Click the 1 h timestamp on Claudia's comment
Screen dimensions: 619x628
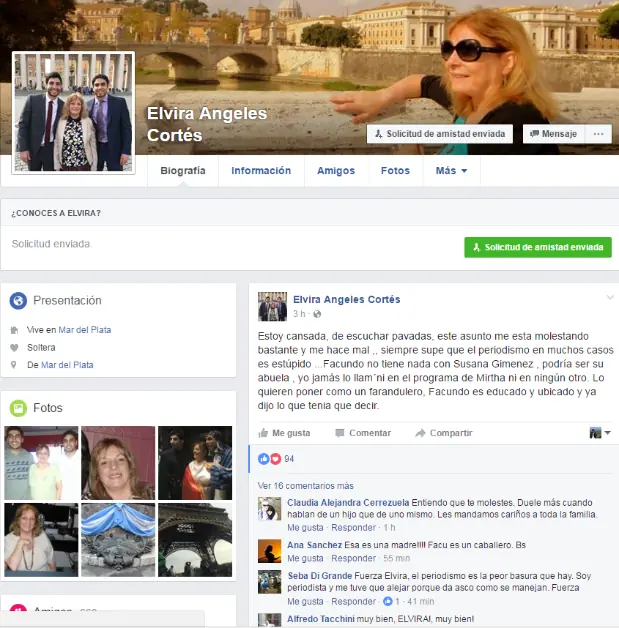(389, 528)
